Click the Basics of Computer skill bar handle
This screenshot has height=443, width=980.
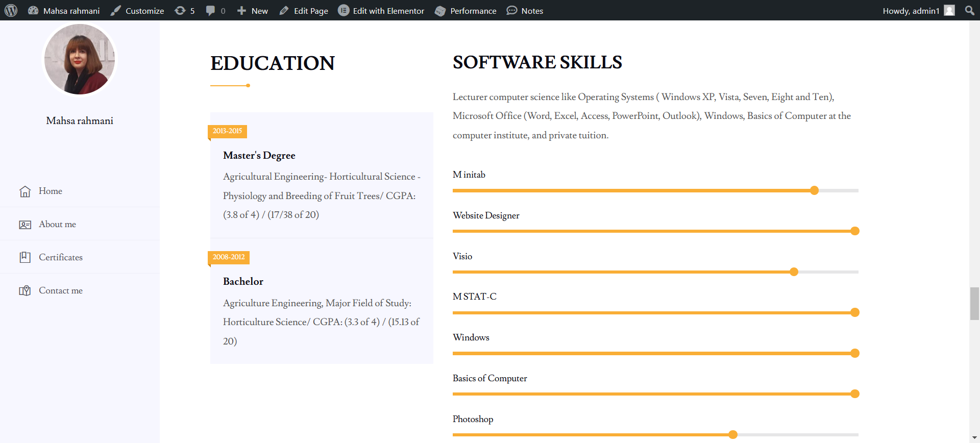point(855,394)
